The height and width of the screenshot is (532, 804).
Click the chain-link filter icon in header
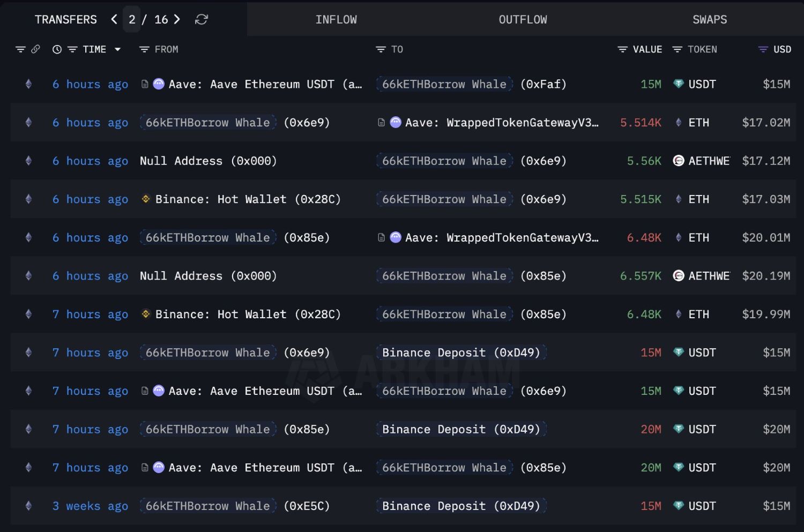(36, 49)
